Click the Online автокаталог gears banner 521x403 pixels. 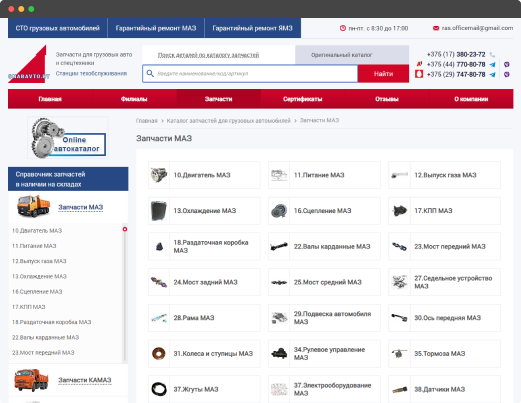68,138
